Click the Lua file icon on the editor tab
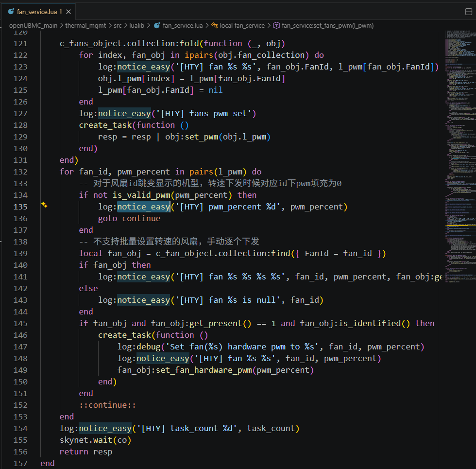 pos(11,11)
